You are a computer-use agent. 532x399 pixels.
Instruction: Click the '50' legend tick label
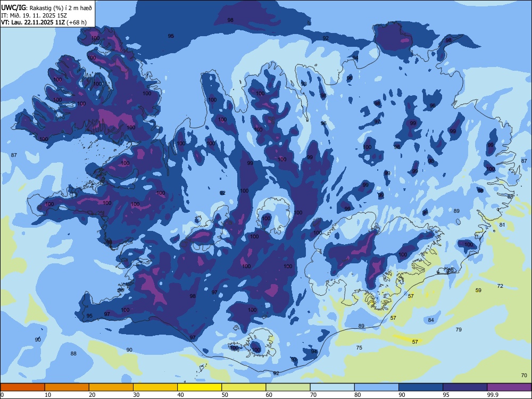click(x=225, y=395)
